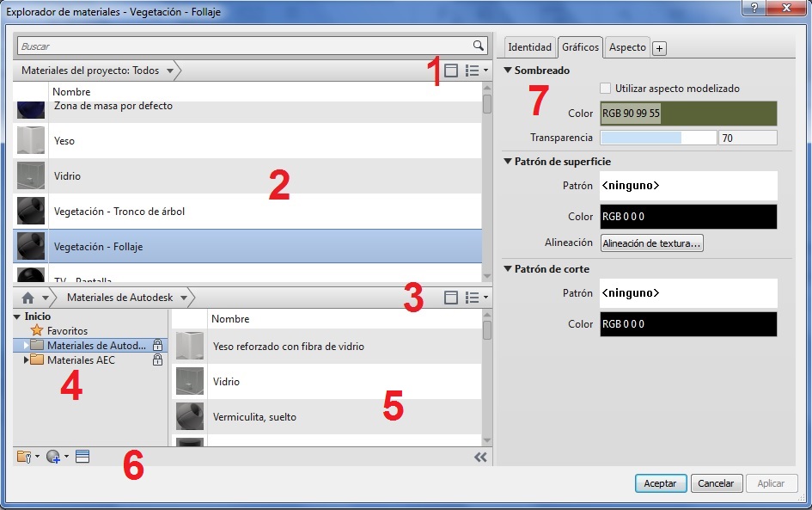The image size is (812, 510).
Task: Switch to the Aspecto tab
Action: [627, 47]
